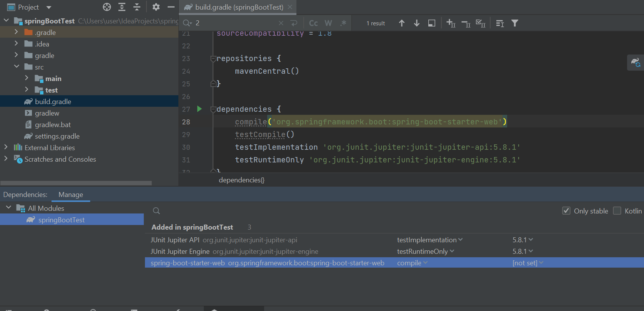
Task: Select JUnit Jupiter Engine dependency row
Action: [x=394, y=251]
